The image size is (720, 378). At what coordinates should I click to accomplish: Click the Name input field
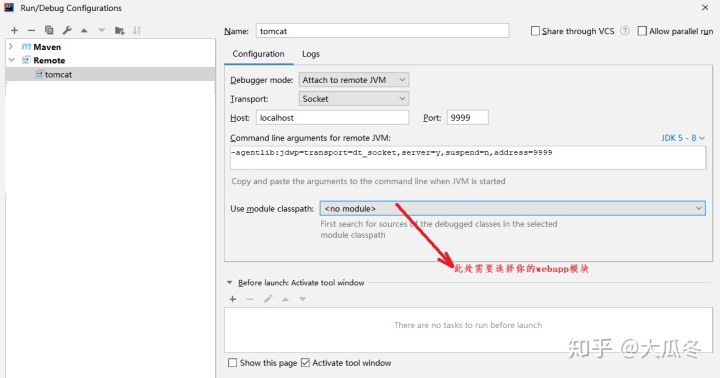(x=382, y=31)
